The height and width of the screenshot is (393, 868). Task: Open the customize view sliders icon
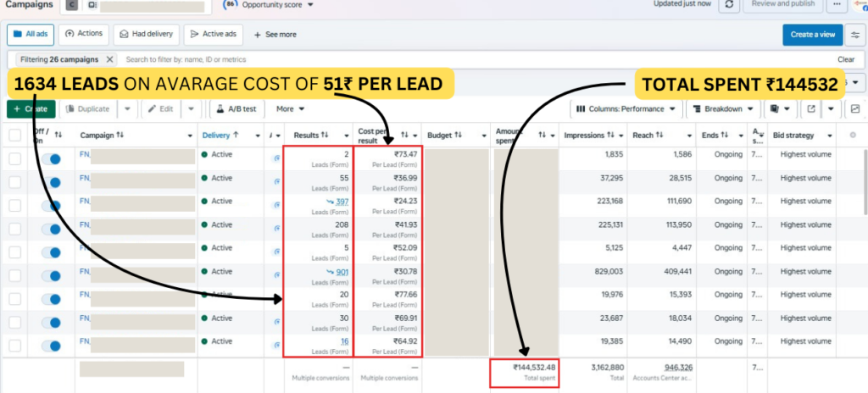(x=856, y=35)
